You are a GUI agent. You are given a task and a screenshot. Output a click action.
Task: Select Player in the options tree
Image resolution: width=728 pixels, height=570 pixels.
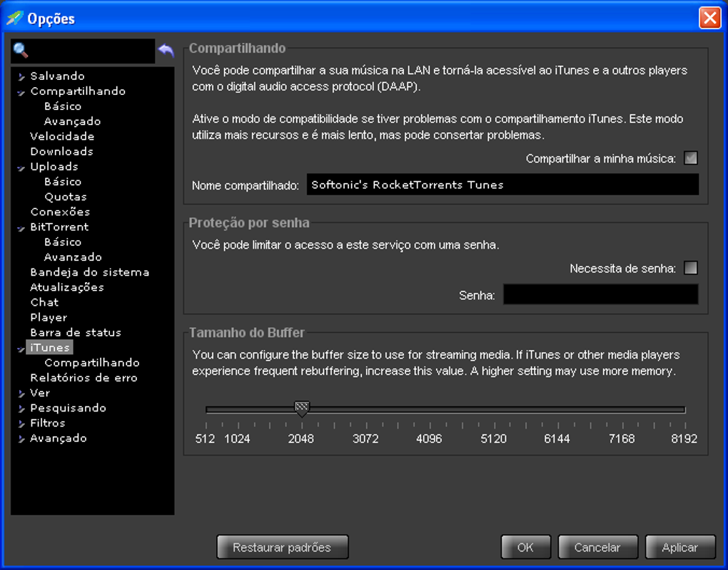49,318
